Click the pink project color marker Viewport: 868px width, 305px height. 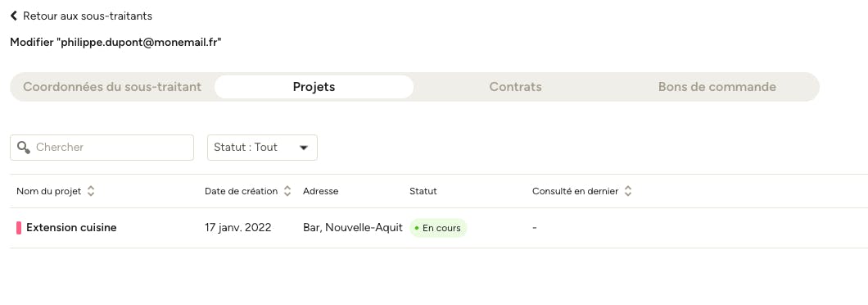click(x=19, y=227)
